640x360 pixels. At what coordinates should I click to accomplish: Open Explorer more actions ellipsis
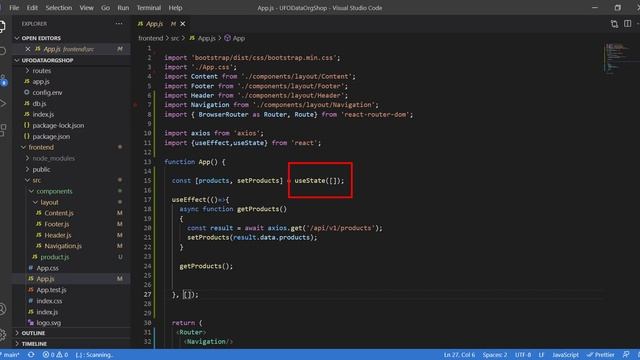coord(119,24)
